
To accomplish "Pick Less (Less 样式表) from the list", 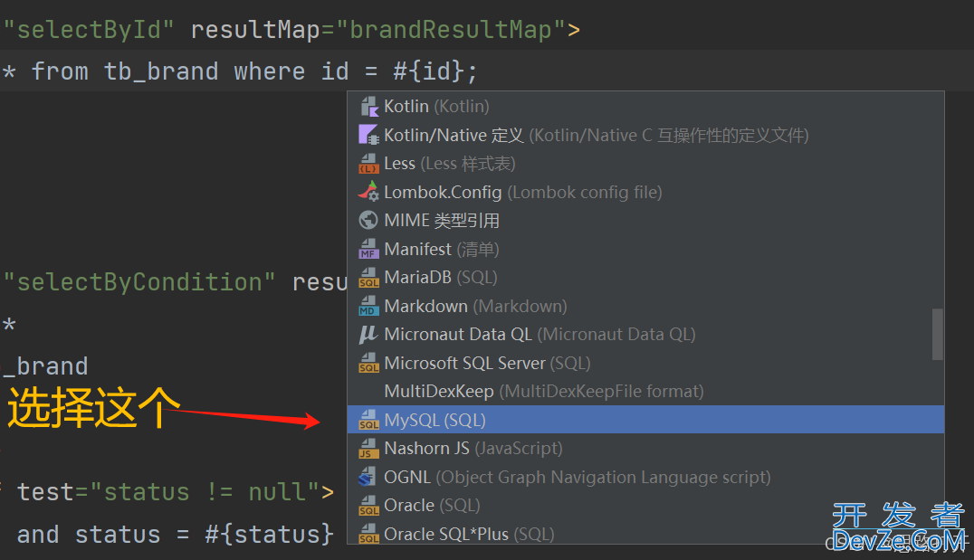I will coord(646,164).
